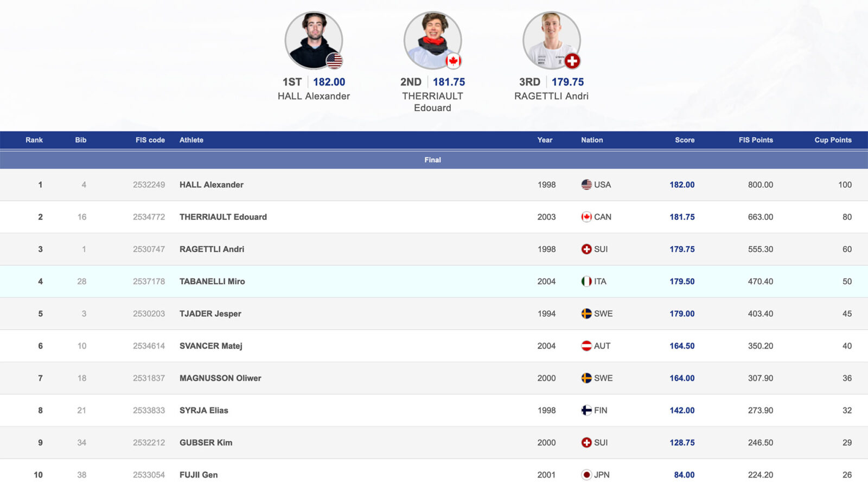
Task: Sort results by the Year column header
Action: pyautogui.click(x=545, y=139)
